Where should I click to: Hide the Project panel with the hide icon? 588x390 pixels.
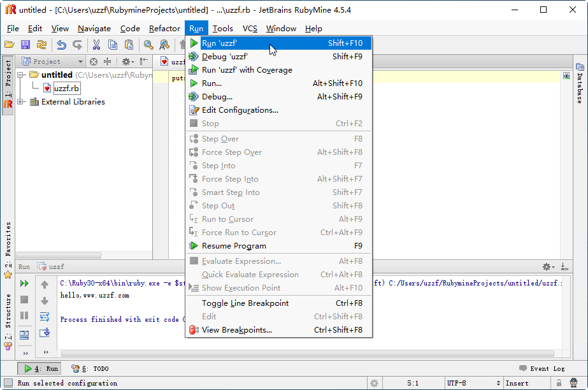(143, 62)
